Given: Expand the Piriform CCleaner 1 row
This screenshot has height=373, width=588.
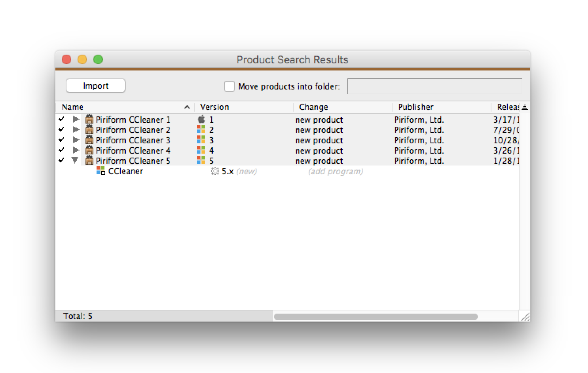Looking at the screenshot, I should [76, 119].
